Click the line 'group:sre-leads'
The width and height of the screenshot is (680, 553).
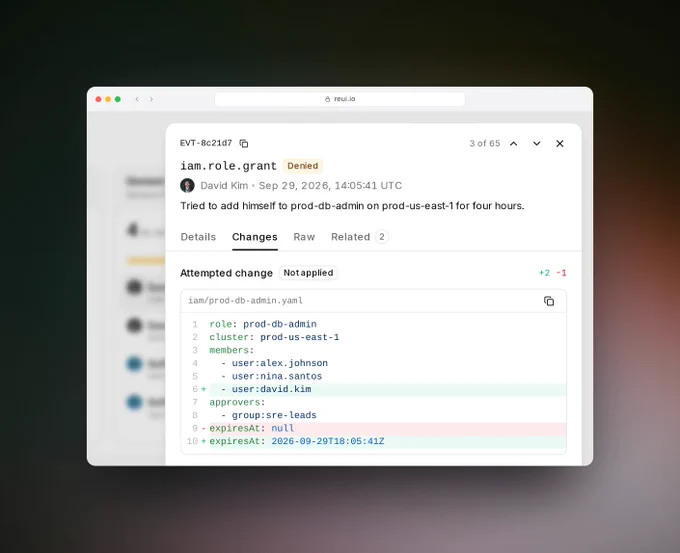(269, 415)
